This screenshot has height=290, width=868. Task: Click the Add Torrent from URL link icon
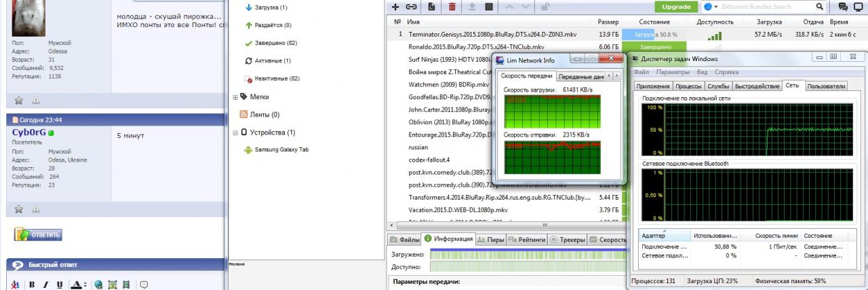pos(412,7)
